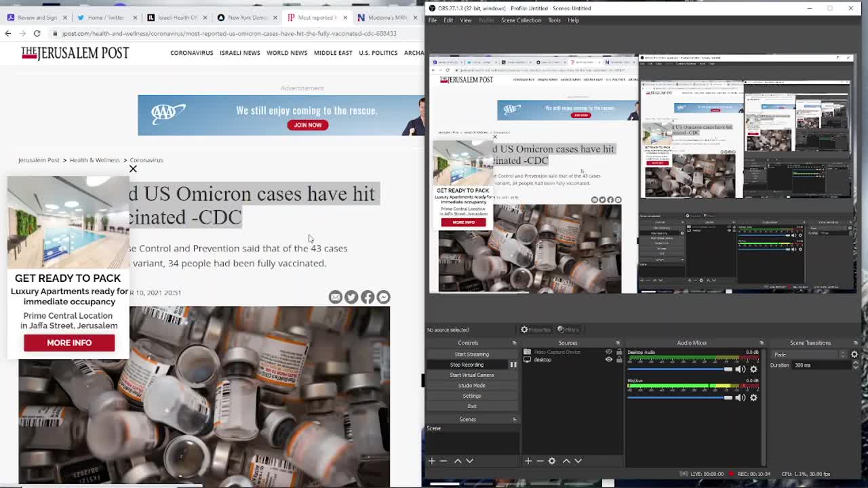Click the Duration 300 ms field
This screenshot has height=488, width=868.
pos(821,365)
